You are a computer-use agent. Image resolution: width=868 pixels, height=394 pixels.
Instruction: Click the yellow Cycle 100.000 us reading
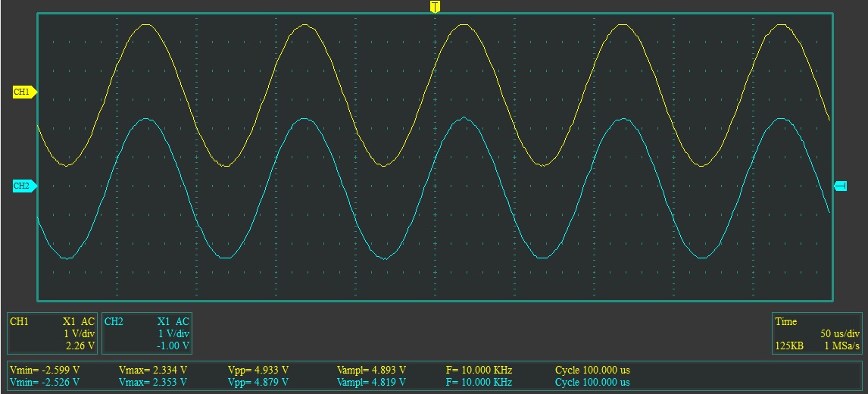point(592,370)
